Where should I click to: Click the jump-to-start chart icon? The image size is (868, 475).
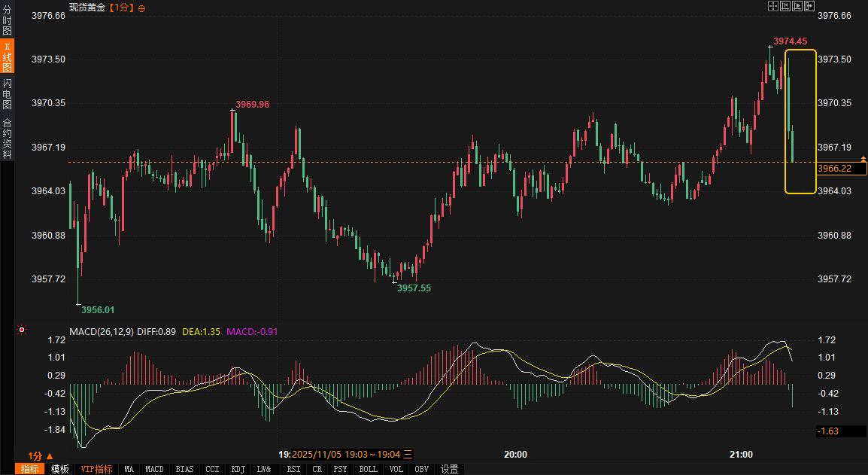tap(785, 6)
